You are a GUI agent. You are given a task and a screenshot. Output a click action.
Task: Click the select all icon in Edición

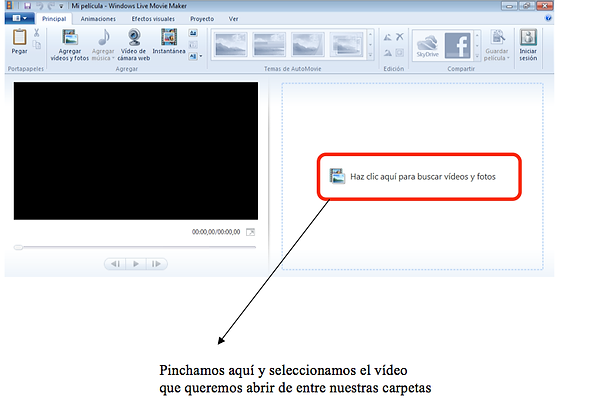(400, 53)
